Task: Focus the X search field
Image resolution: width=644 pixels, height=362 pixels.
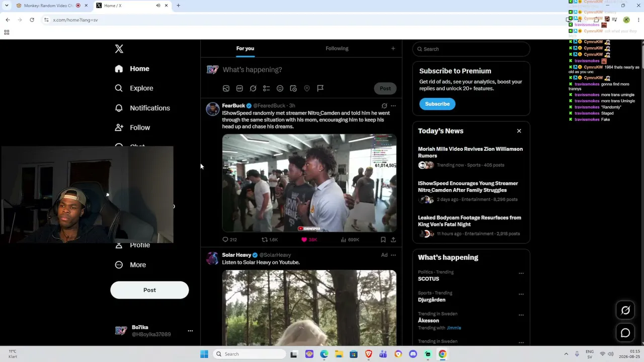Action: (471, 49)
